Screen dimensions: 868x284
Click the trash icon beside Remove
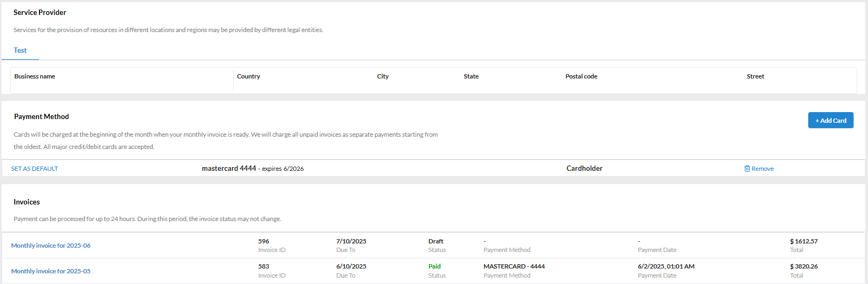(747, 169)
